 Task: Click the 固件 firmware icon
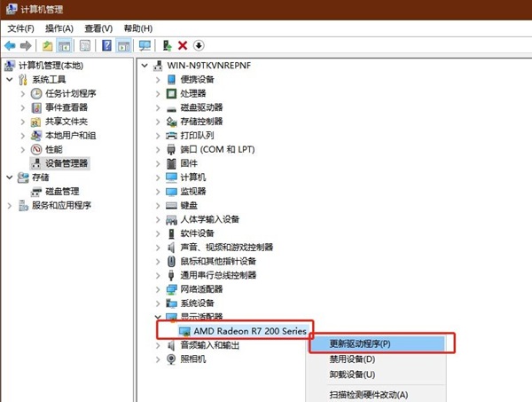(x=171, y=163)
